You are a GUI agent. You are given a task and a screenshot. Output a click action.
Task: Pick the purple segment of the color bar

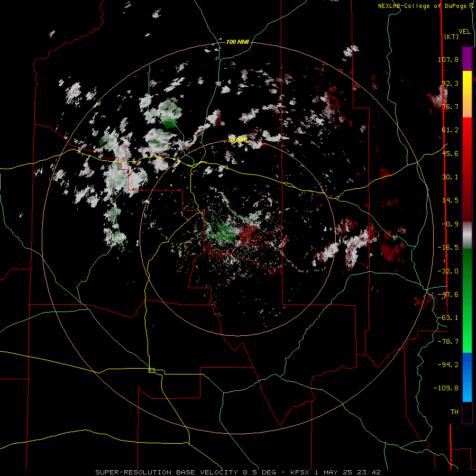point(467,59)
